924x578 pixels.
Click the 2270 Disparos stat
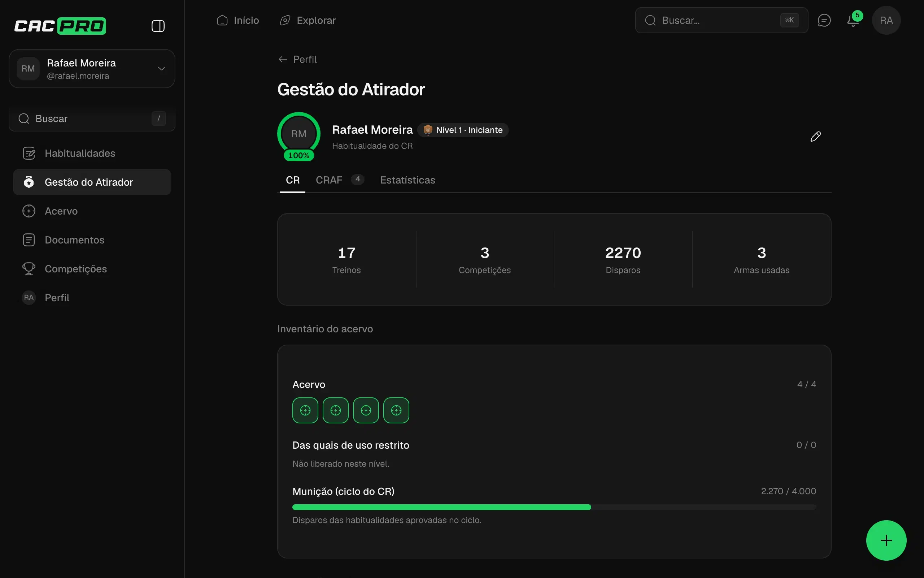click(x=623, y=260)
